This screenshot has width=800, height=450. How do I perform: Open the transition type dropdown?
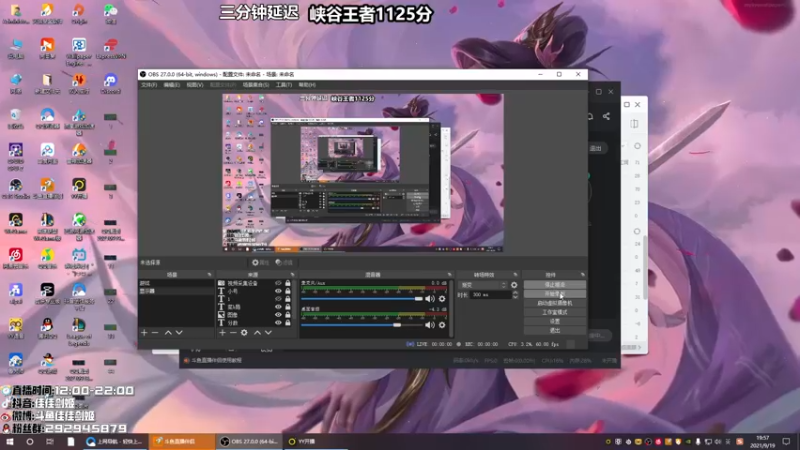point(483,285)
